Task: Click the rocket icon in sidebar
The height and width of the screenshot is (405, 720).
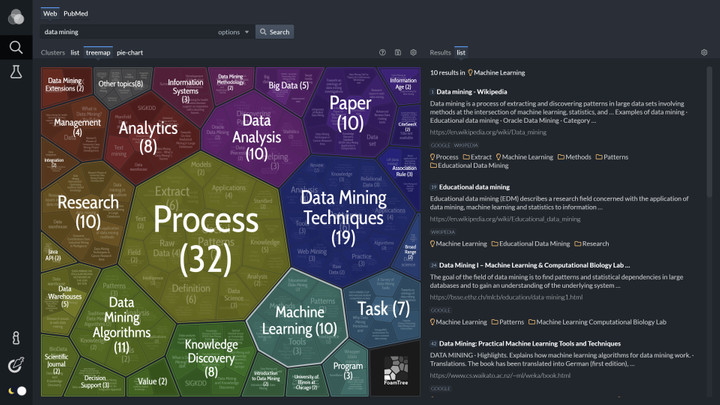Action: pyautogui.click(x=16, y=365)
